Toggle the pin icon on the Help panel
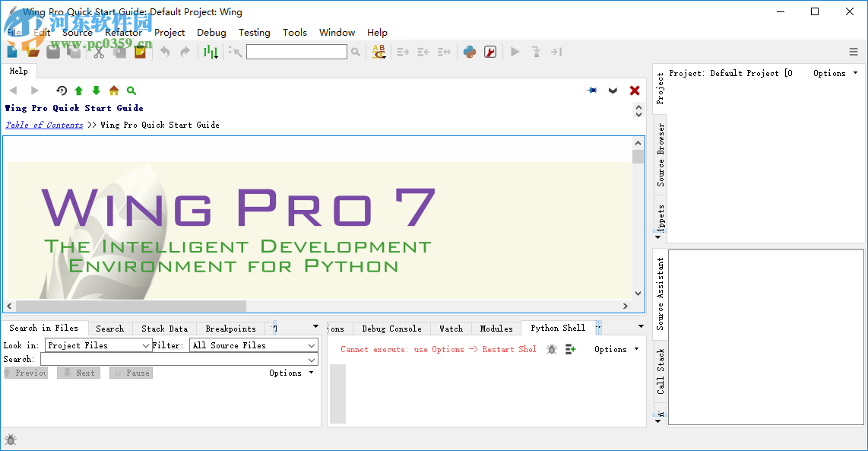The height and width of the screenshot is (451, 868). (591, 90)
